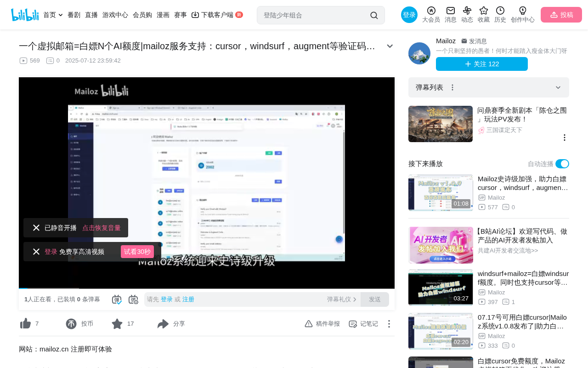The image size is (588, 368).
Task: Open B站AI论坛 banner image
Action: 441,245
